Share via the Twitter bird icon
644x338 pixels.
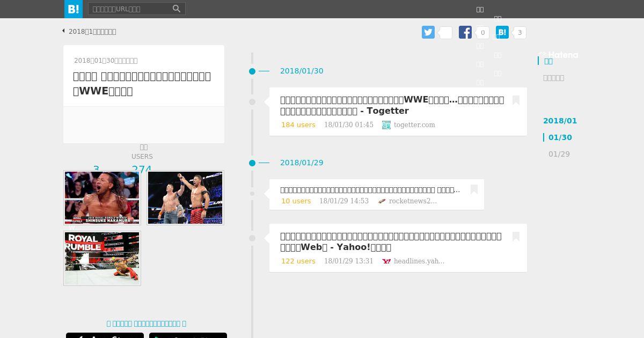coord(428,32)
